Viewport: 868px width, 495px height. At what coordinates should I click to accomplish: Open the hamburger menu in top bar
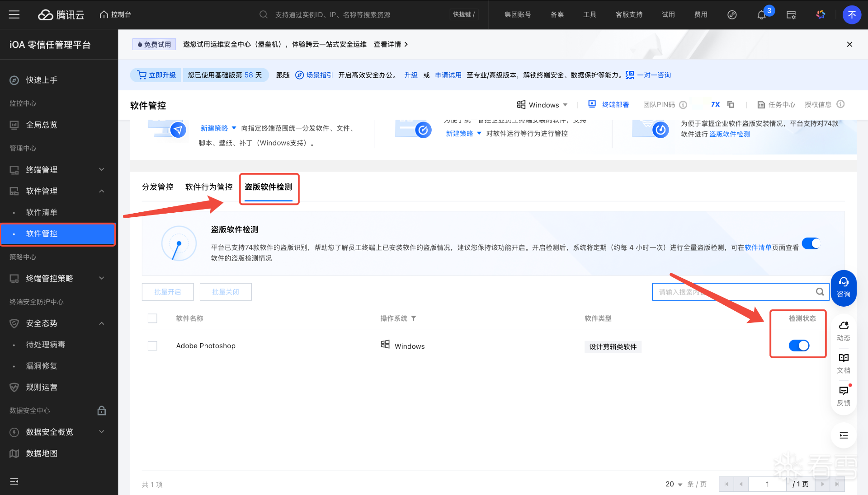(14, 14)
